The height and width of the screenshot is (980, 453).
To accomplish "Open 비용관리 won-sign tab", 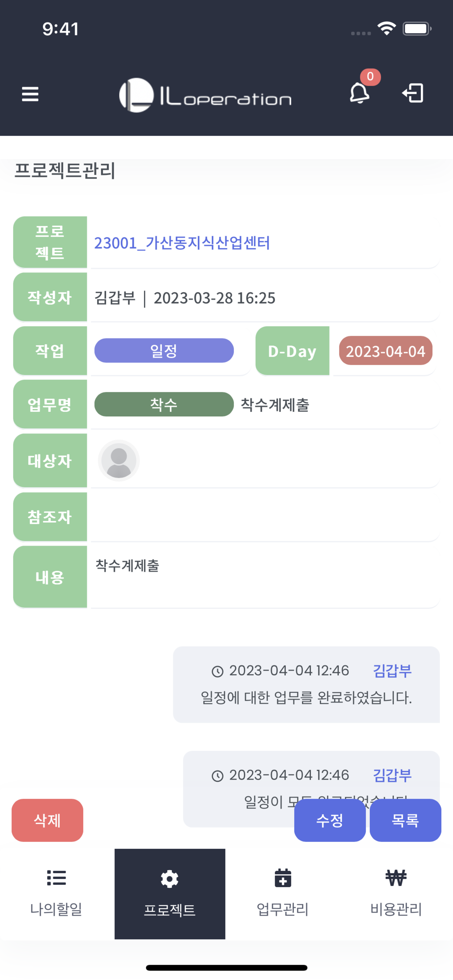I will [x=396, y=894].
